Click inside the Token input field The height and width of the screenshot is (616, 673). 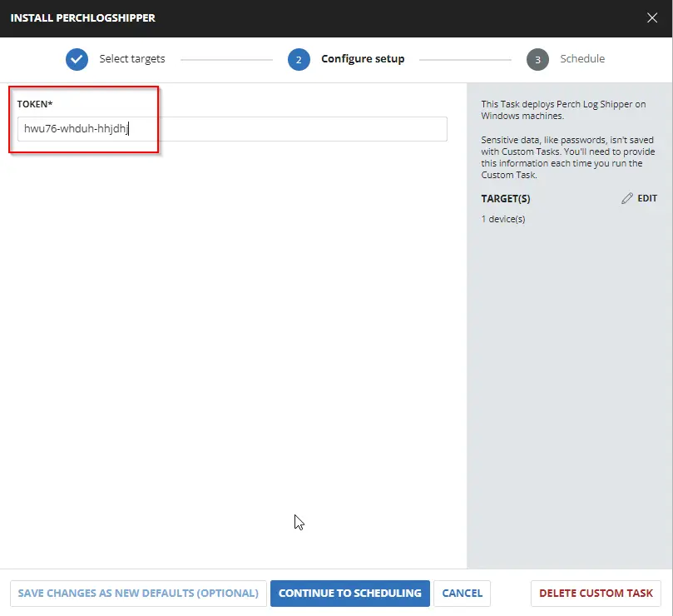pyautogui.click(x=232, y=128)
